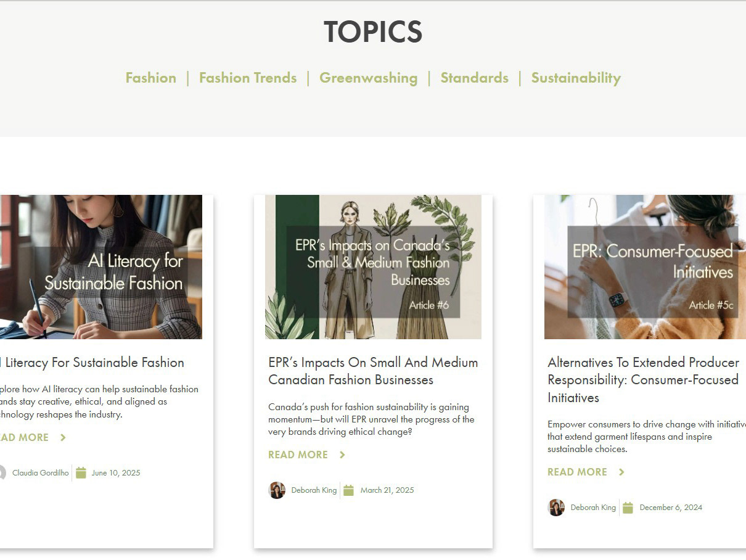Click the chevron arrow after READ MORE on Consumer-Focused Initiatives
Screen dimensions: 746x560
(x=621, y=472)
